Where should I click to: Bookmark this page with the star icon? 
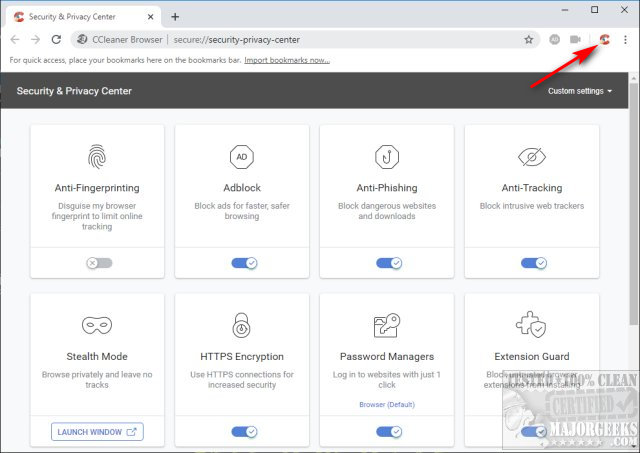(529, 40)
